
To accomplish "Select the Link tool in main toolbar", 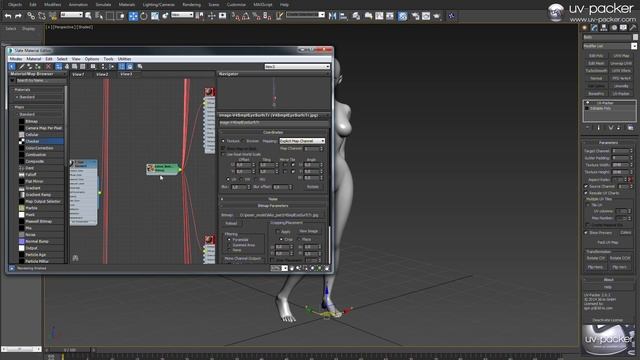I will (x=31, y=16).
